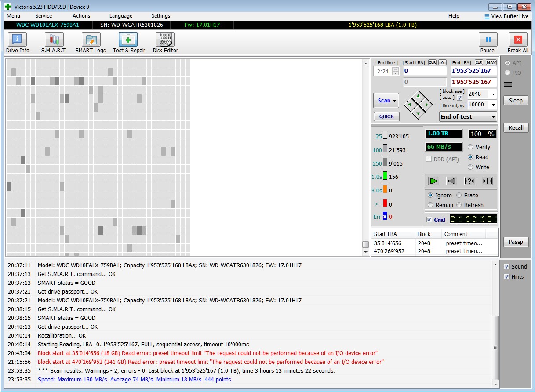Click the Err blue X marker
The image size is (535, 392).
(x=385, y=217)
